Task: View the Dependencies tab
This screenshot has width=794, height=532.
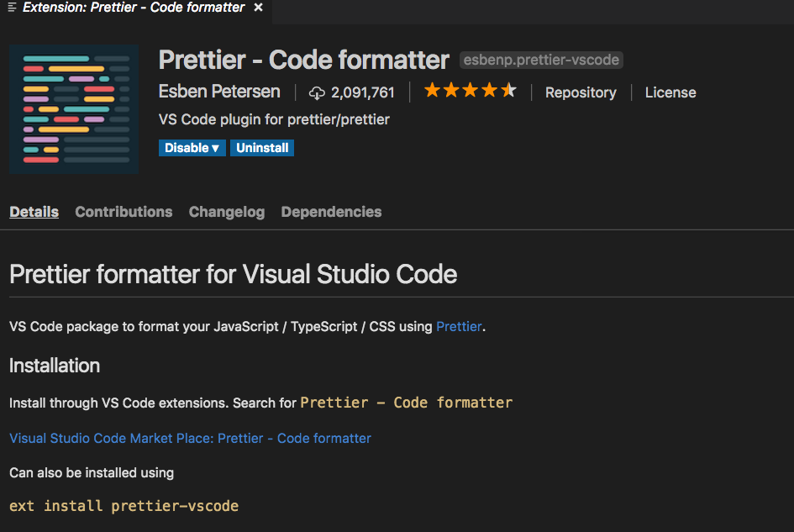Action: coord(331,212)
